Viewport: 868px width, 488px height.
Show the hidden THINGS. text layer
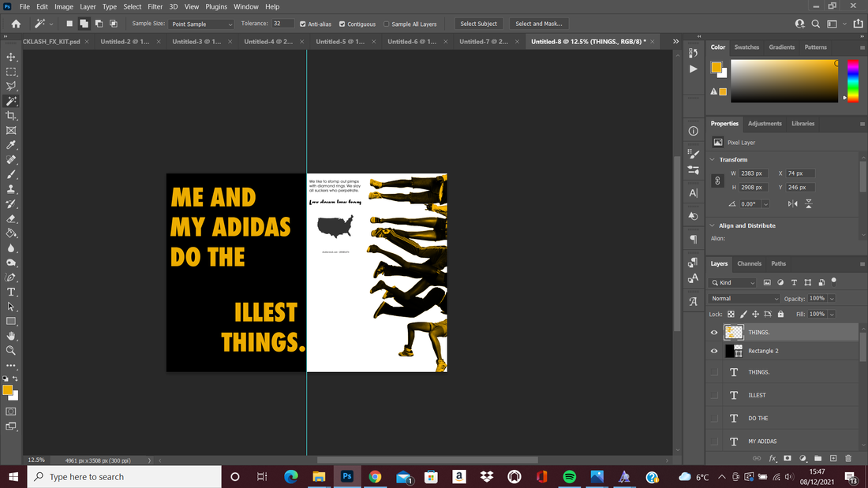pos(714,372)
